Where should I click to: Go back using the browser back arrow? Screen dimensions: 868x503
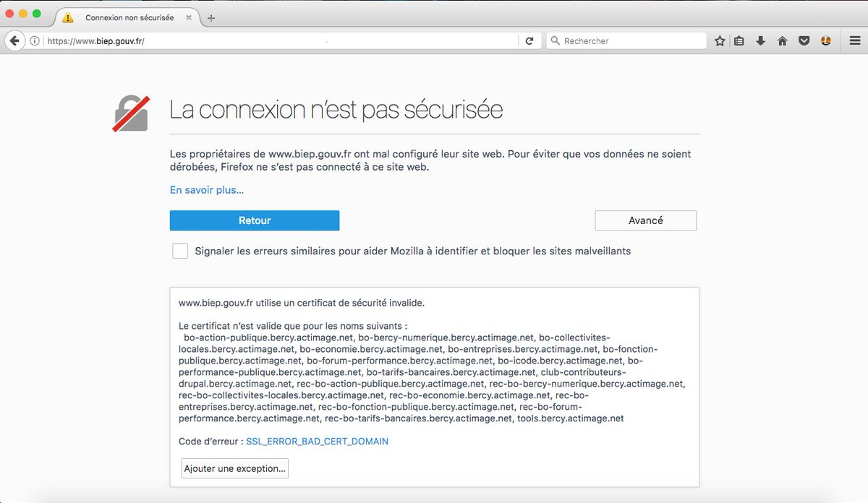pyautogui.click(x=14, y=41)
